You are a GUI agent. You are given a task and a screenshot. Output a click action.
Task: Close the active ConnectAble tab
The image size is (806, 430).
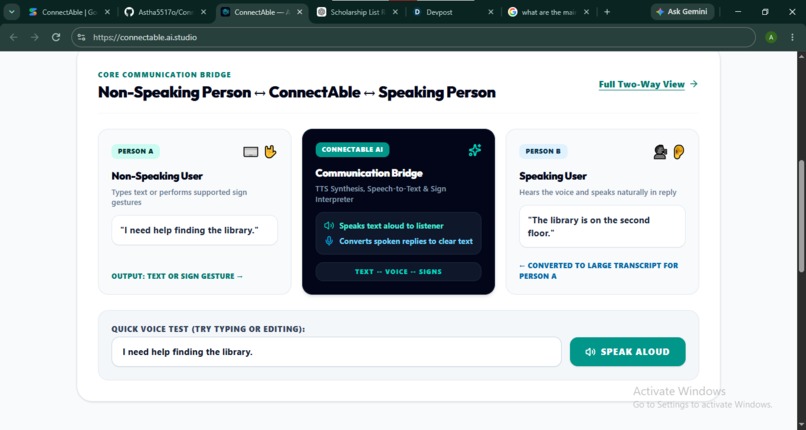pyautogui.click(x=300, y=12)
